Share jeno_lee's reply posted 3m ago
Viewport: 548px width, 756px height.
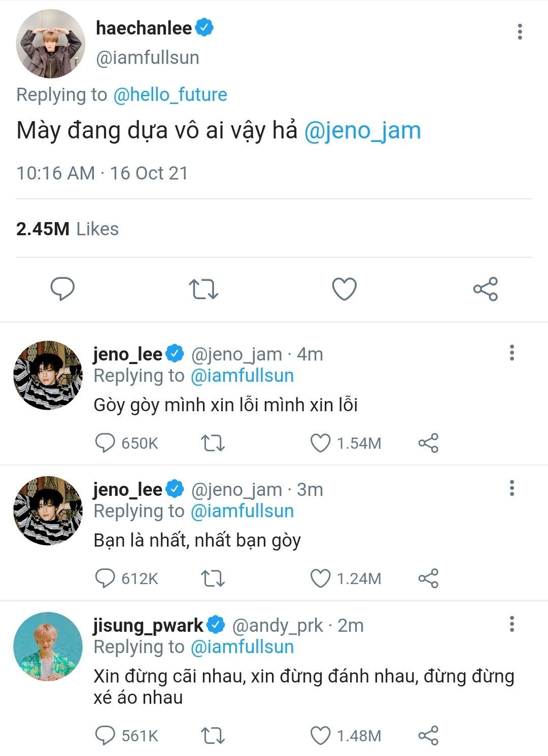428,579
